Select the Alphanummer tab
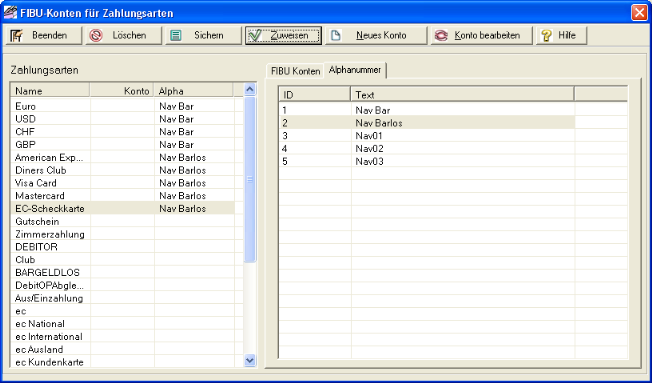 pos(355,70)
